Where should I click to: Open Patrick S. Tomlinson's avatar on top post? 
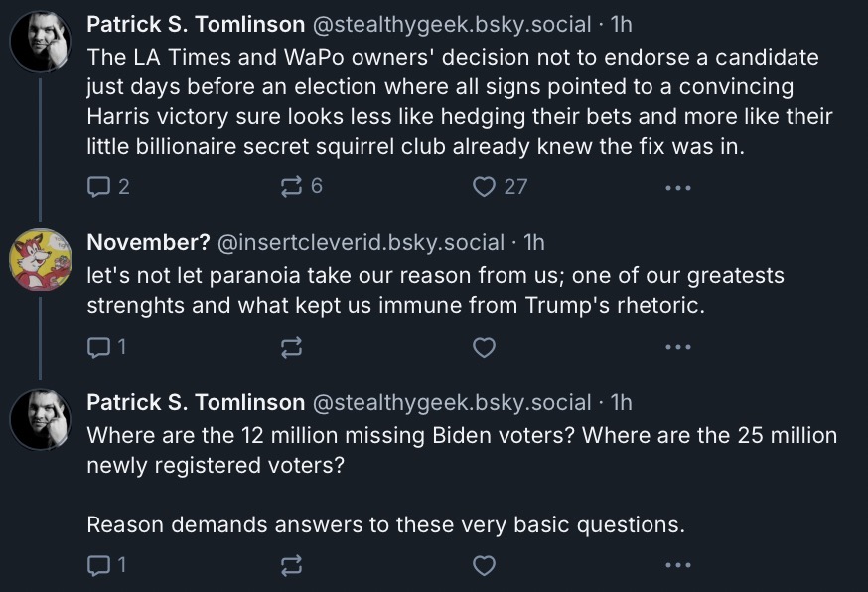(41, 41)
